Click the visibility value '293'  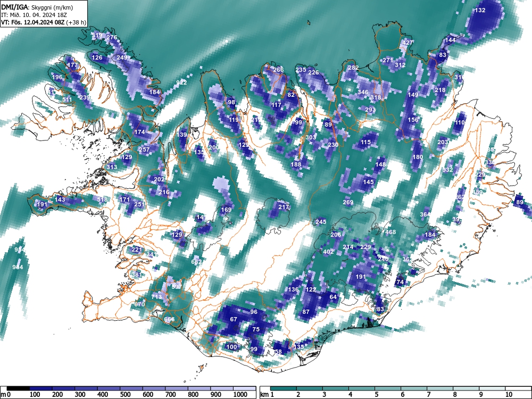(370, 110)
